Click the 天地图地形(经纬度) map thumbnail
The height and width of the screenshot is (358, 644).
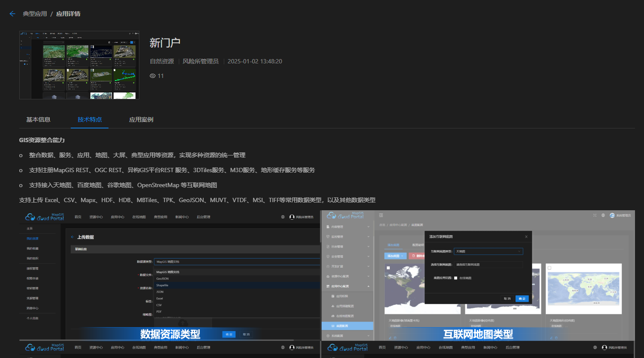pyautogui.click(x=584, y=289)
